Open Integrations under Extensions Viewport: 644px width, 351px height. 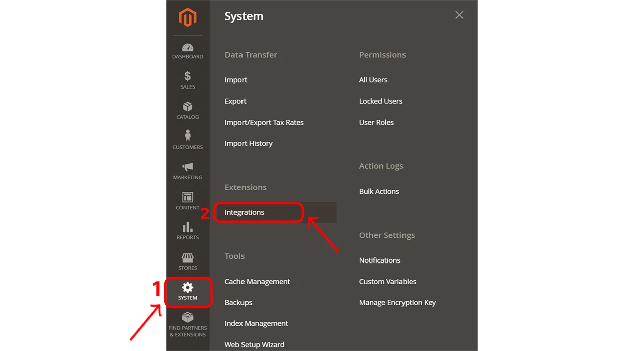pyautogui.click(x=245, y=212)
